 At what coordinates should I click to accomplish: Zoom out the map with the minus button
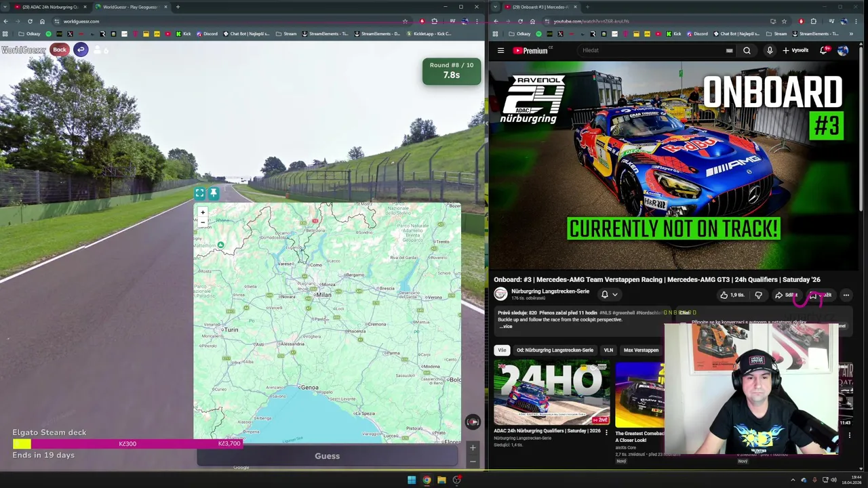click(202, 222)
